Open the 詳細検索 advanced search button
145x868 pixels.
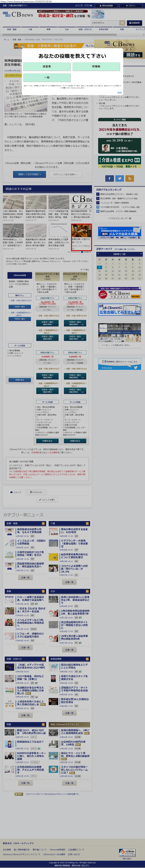(135, 23)
